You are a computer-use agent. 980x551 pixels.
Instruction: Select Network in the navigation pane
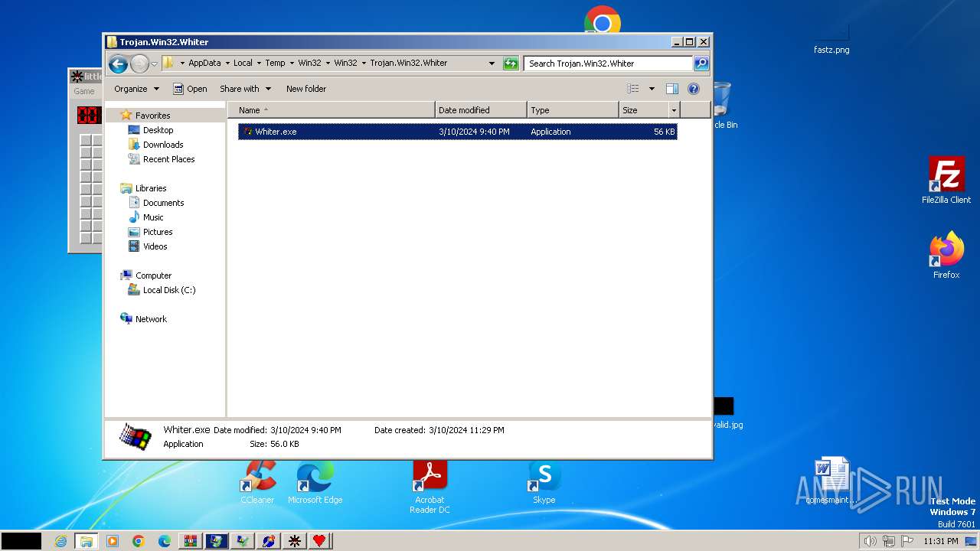pos(151,319)
